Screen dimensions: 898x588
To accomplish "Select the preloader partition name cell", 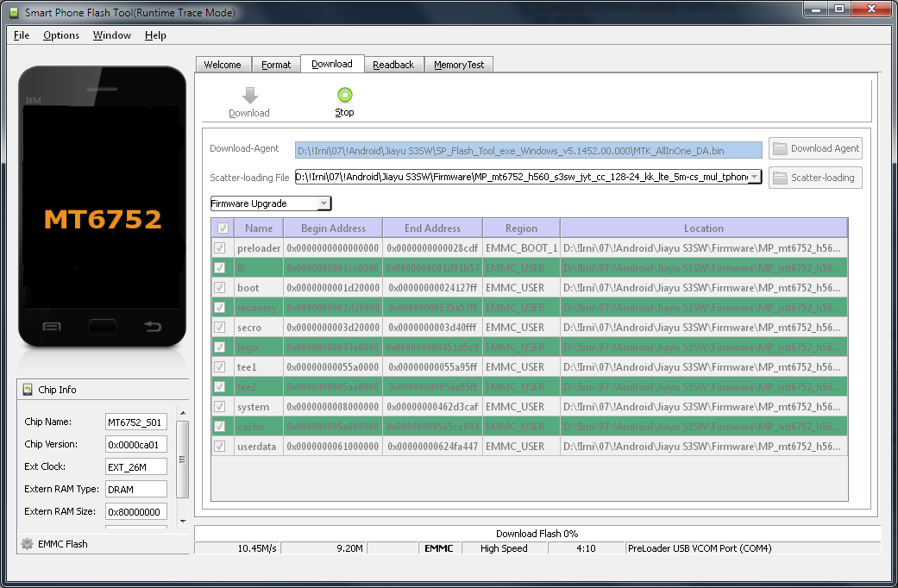I will tap(259, 248).
